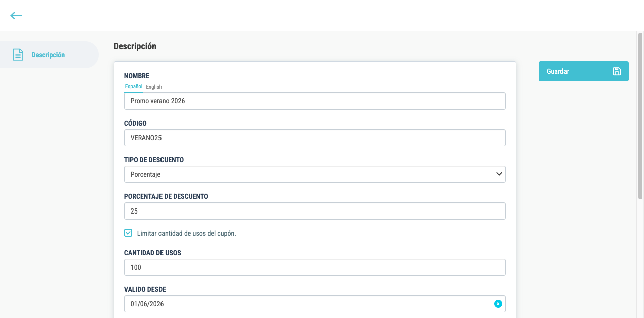The height and width of the screenshot is (318, 644).
Task: Click the document icon in the sidebar
Action: pyautogui.click(x=18, y=55)
